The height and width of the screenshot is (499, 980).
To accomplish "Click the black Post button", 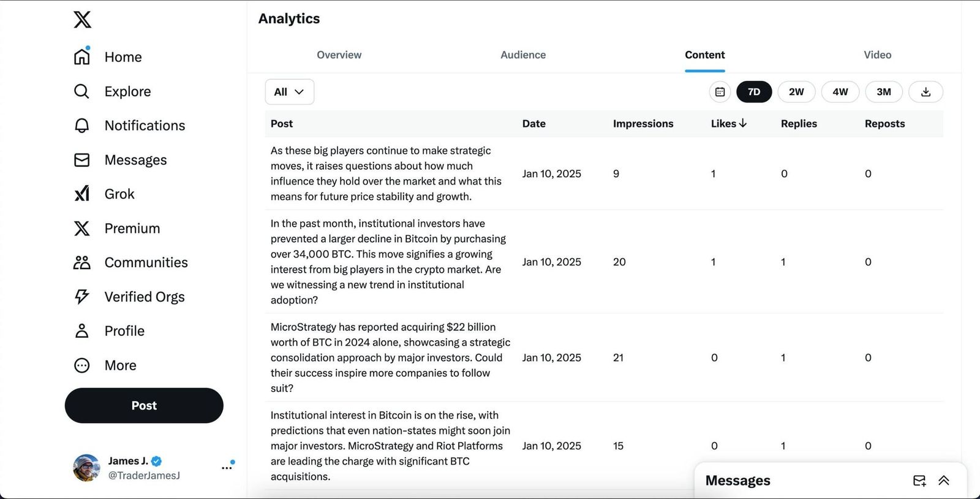I will coord(144,405).
